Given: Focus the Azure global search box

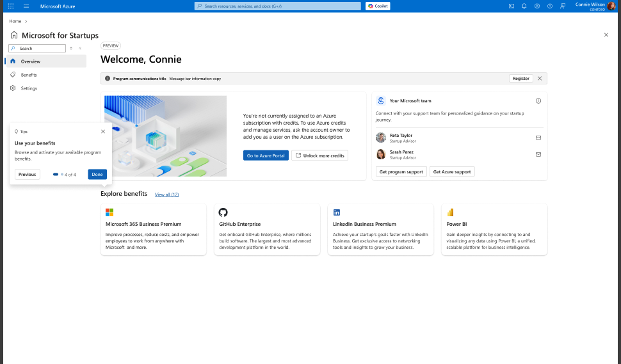Looking at the screenshot, I should 278,6.
